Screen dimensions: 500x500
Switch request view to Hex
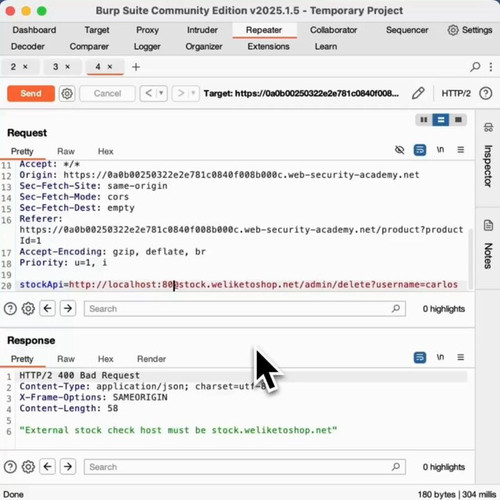tap(106, 152)
